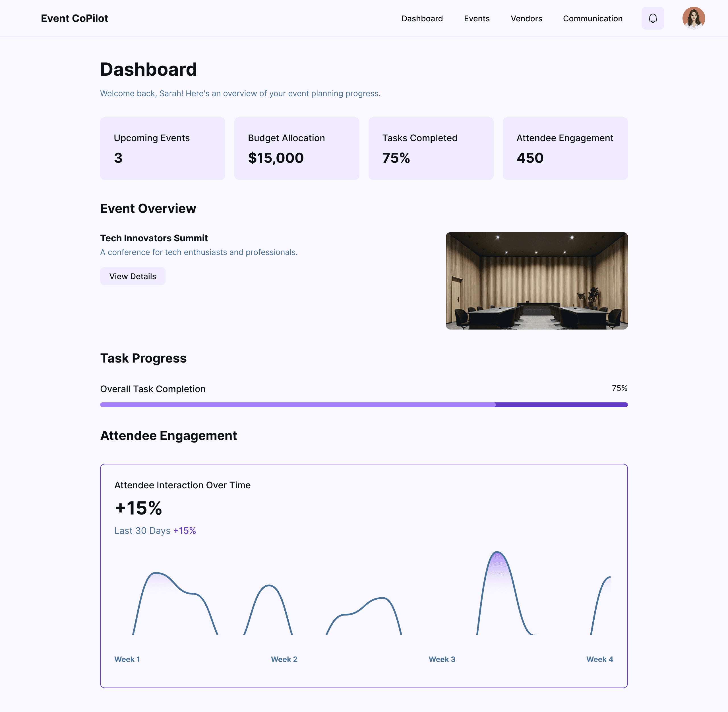The width and height of the screenshot is (728, 712).
Task: Select the Budget Allocation card
Action: [297, 149]
